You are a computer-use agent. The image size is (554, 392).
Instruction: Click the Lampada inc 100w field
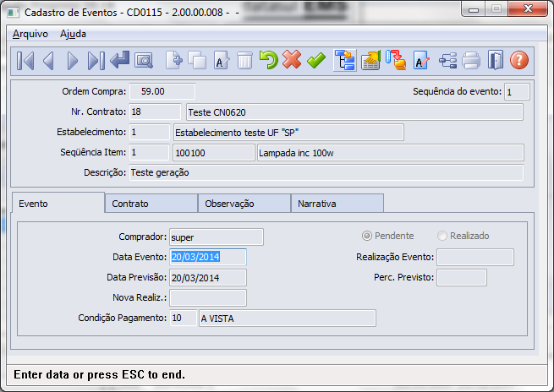pos(391,152)
